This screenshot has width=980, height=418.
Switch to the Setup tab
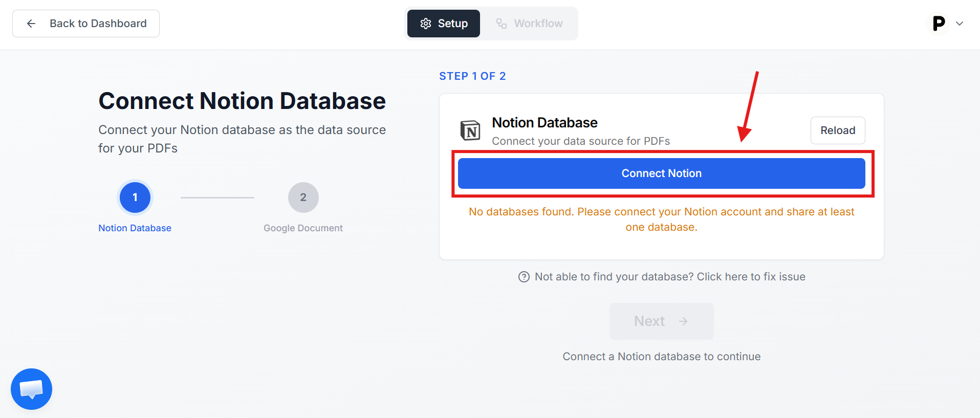coord(444,24)
